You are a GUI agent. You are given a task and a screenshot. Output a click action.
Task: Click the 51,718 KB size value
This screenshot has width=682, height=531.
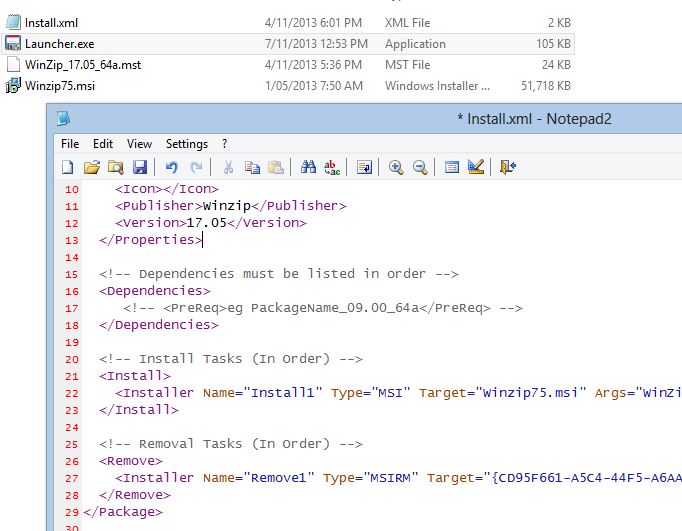coord(546,86)
